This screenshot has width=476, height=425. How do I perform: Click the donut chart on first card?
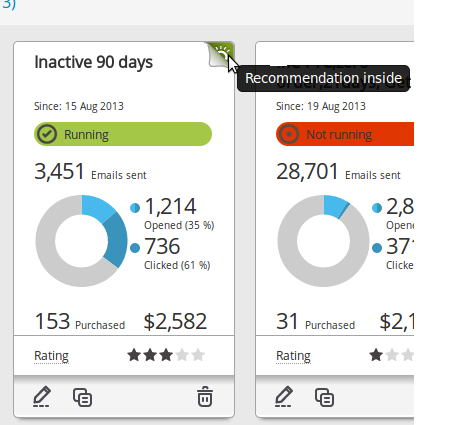point(81,241)
